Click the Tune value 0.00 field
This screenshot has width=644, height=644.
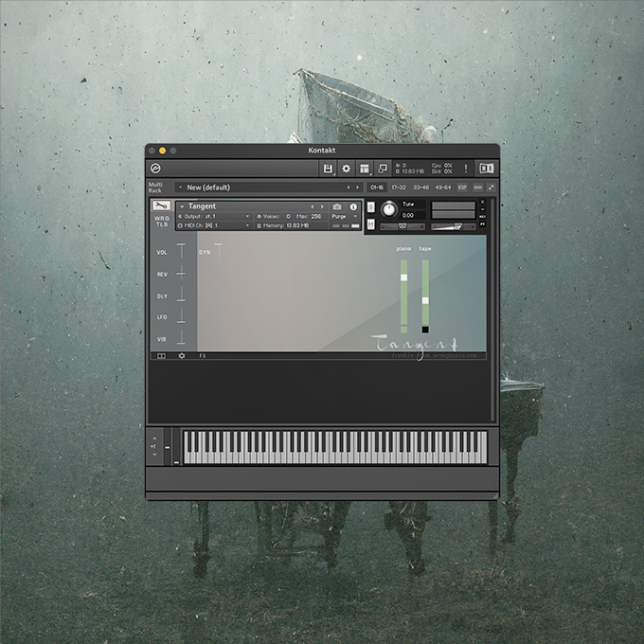point(412,215)
